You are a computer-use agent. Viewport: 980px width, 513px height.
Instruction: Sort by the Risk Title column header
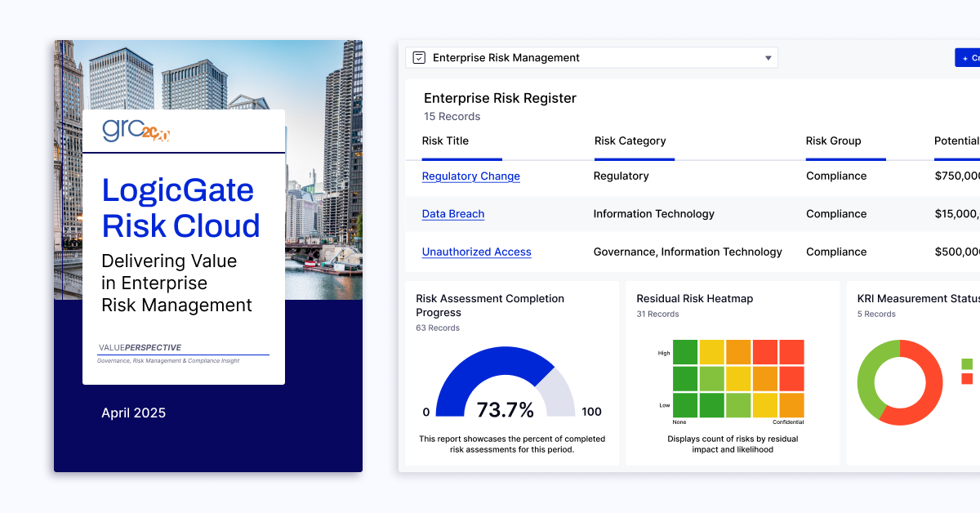(x=445, y=141)
